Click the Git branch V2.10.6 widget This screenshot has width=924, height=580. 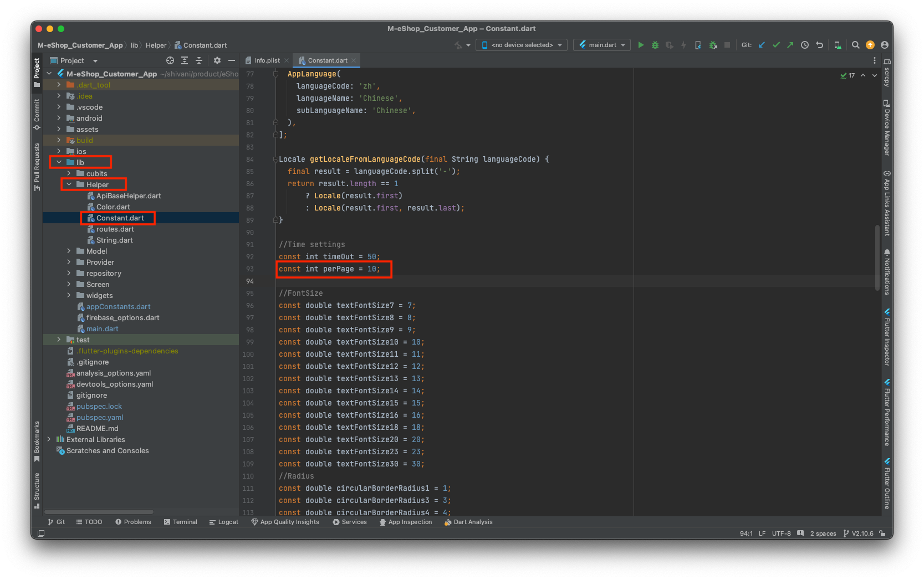859,533
